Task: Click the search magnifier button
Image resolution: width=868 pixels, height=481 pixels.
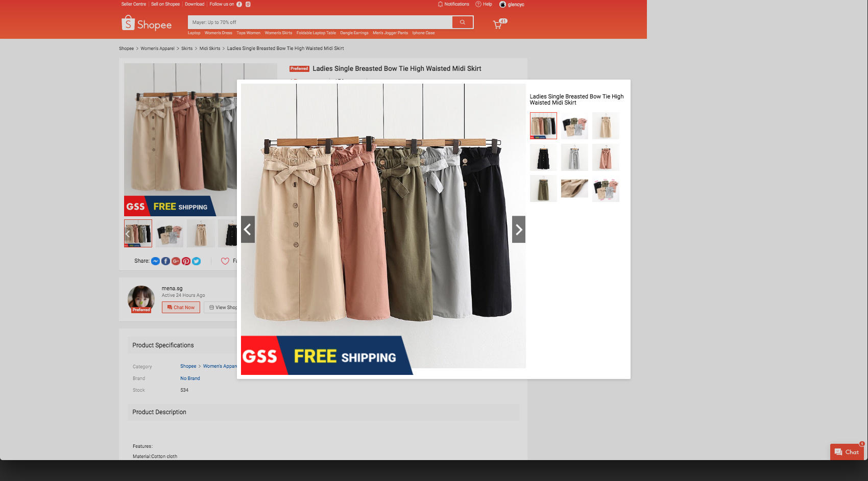Action: pyautogui.click(x=463, y=22)
